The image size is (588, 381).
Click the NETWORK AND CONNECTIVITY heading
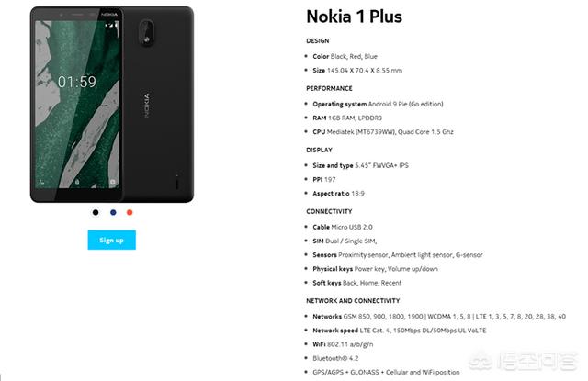(353, 301)
